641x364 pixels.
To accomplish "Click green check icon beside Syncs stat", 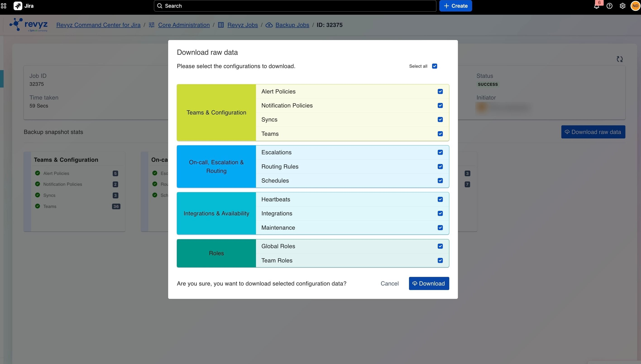I will pos(38,195).
